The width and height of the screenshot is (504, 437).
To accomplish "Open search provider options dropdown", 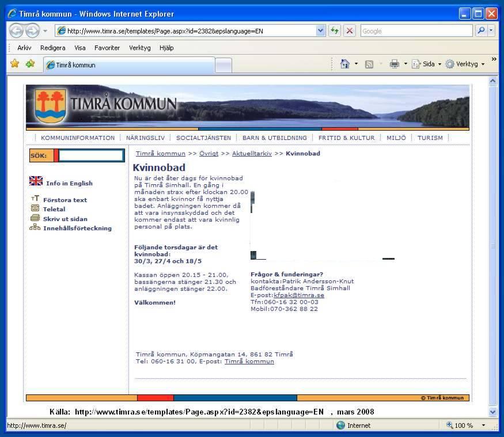I will click(491, 31).
